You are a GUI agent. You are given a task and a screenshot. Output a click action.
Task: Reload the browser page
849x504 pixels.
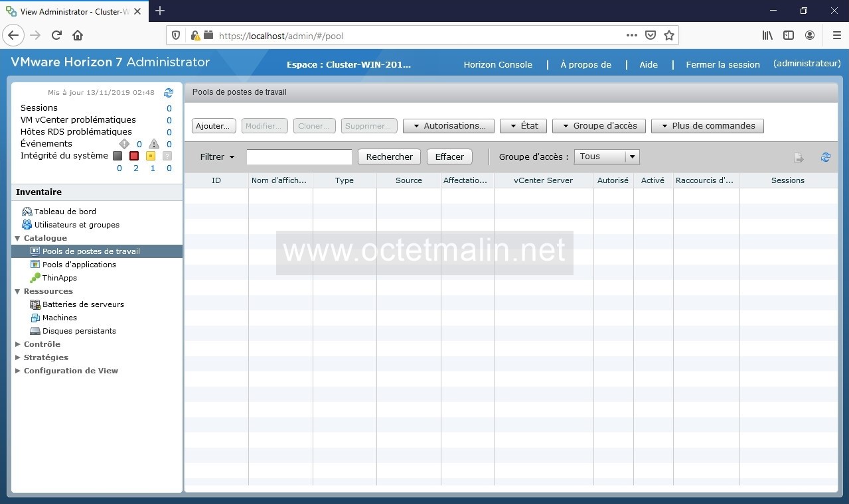point(56,36)
